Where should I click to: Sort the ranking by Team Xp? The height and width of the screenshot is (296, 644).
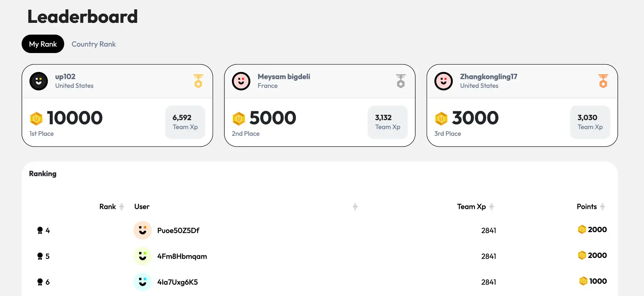click(x=491, y=207)
